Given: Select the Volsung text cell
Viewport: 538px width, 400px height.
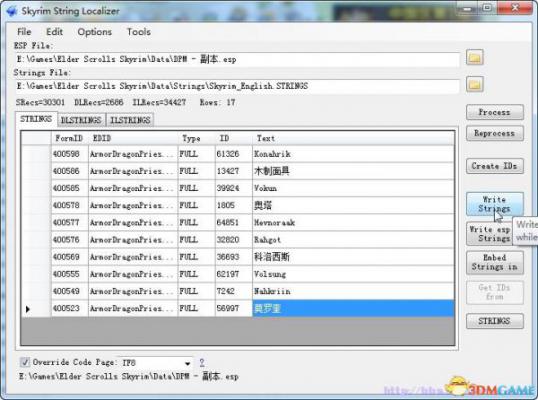Looking at the screenshot, I should 353,274.
